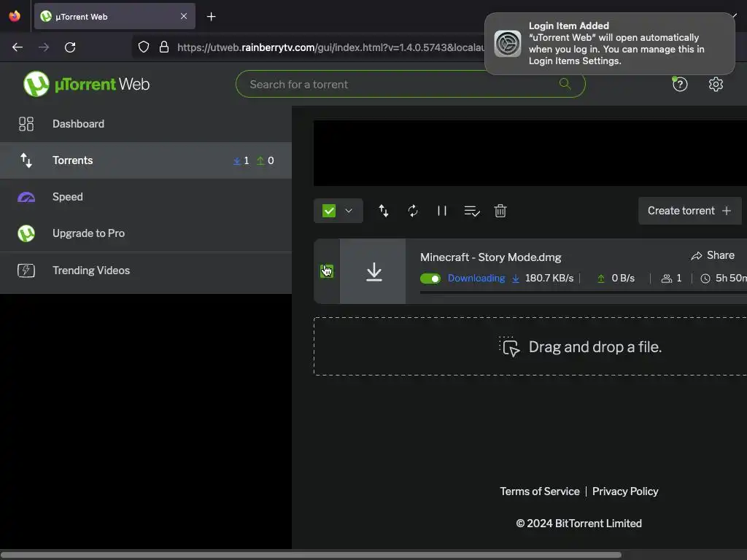Click the address bar padlock icon
Screen dimensions: 747x560
[164, 47]
